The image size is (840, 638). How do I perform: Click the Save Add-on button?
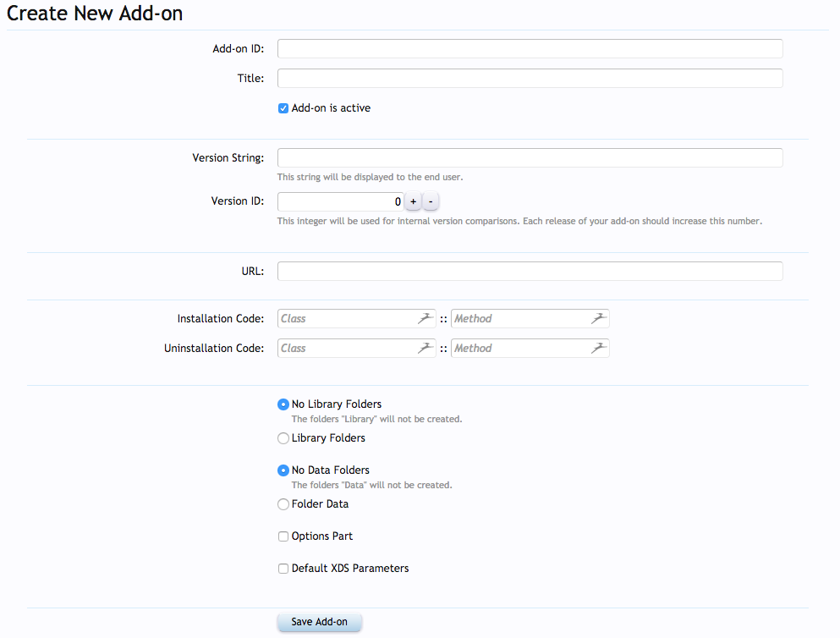tap(319, 622)
